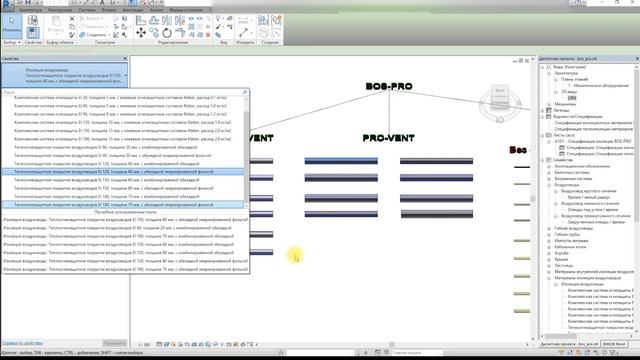
Task: Expand Гибкие воздуховоды family node
Action: pyautogui.click(x=549, y=229)
